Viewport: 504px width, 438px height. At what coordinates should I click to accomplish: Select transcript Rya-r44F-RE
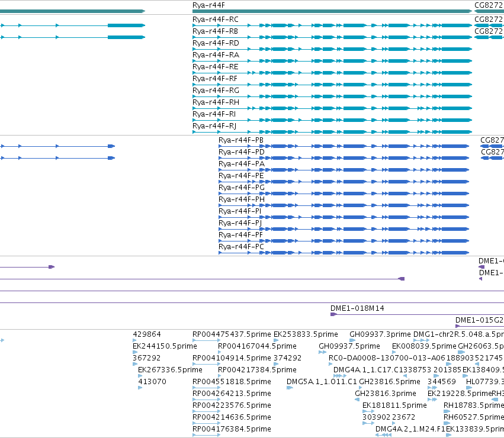pos(216,67)
